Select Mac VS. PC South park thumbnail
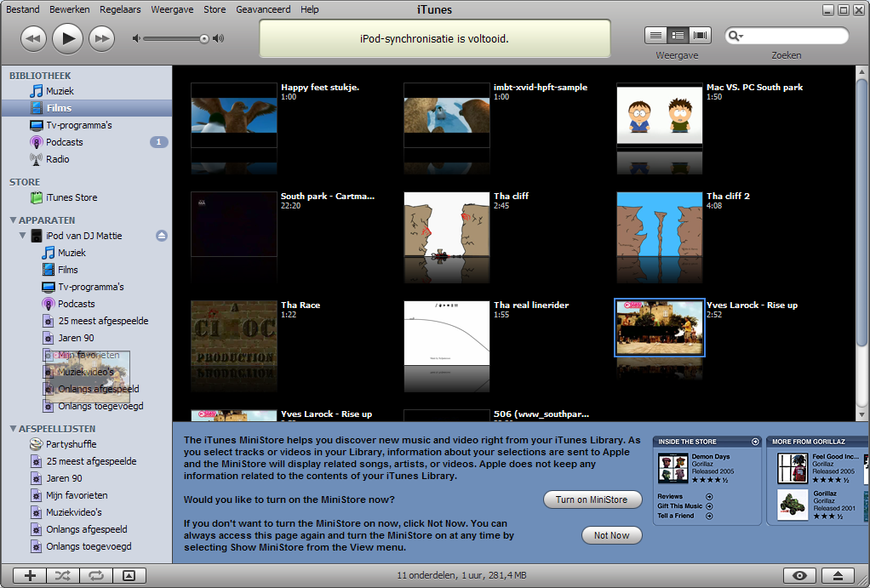 660,116
